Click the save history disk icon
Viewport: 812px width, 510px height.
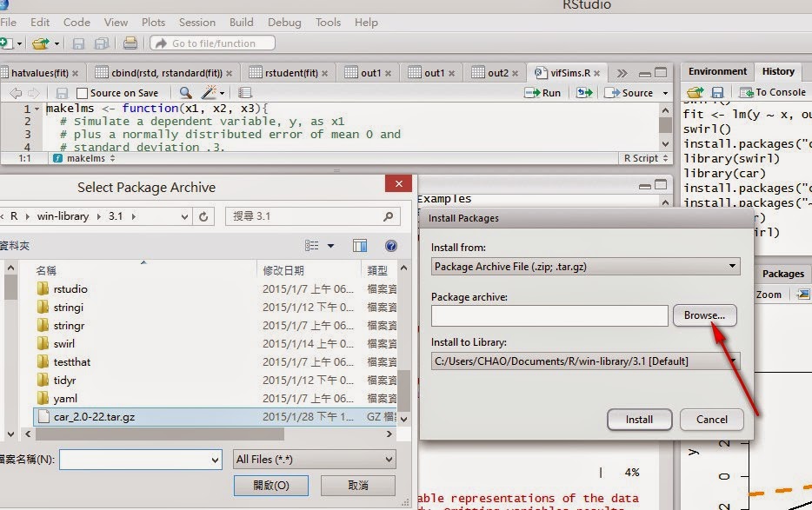point(717,93)
